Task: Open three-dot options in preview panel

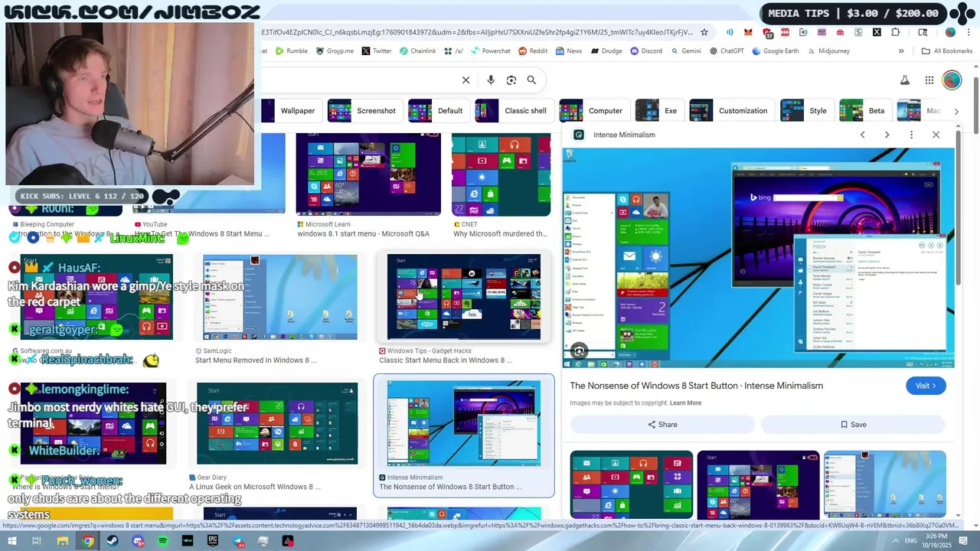Action: [911, 135]
